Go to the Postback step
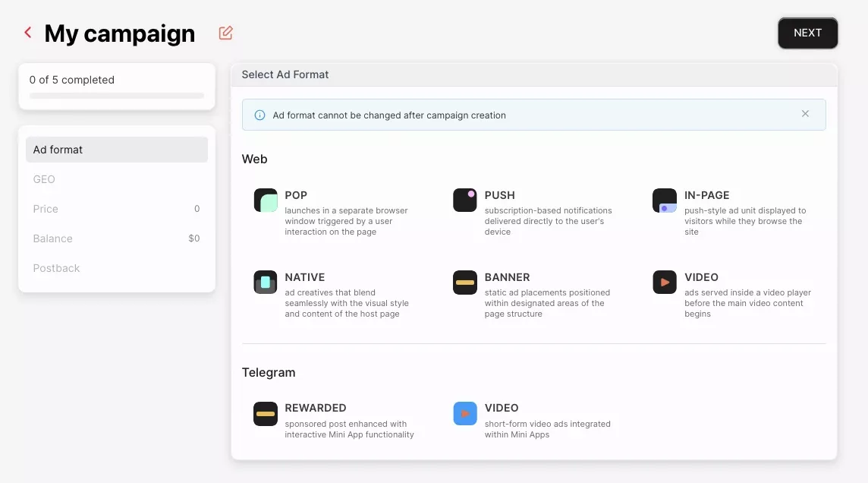Image resolution: width=868 pixels, height=483 pixels. pyautogui.click(x=117, y=268)
